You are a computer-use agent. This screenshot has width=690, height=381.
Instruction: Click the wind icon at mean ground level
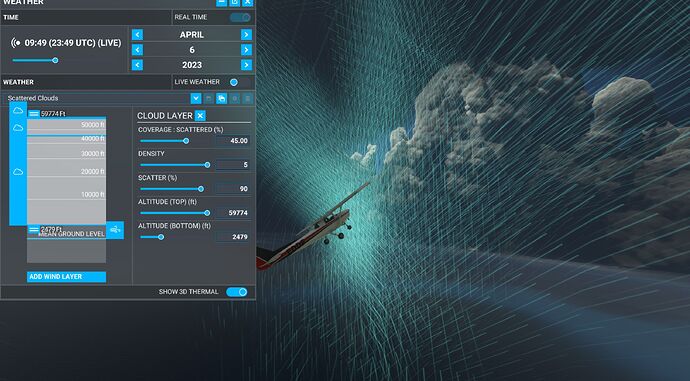click(x=115, y=230)
